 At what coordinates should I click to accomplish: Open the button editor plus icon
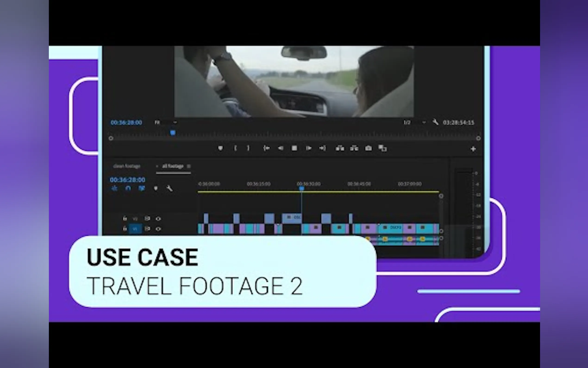[x=473, y=149]
